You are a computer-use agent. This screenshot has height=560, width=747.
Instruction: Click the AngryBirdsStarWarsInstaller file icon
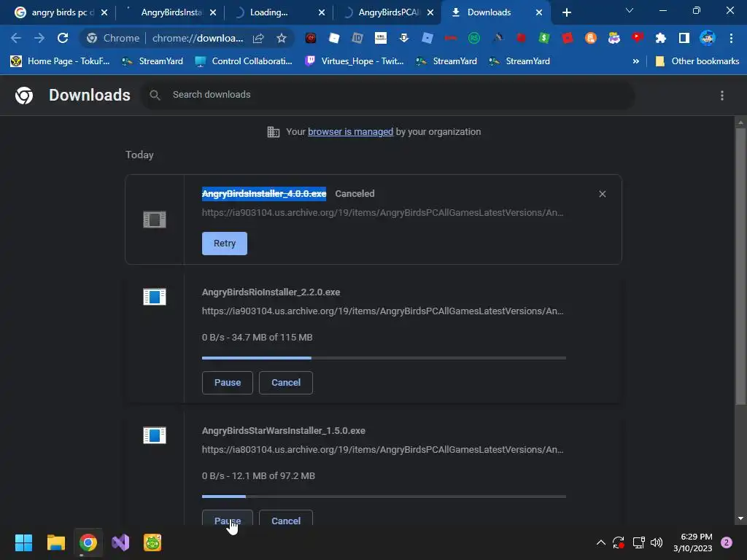[x=155, y=435]
